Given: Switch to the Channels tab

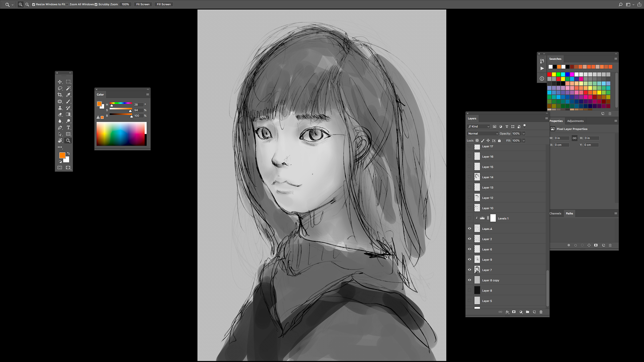Looking at the screenshot, I should coord(555,214).
